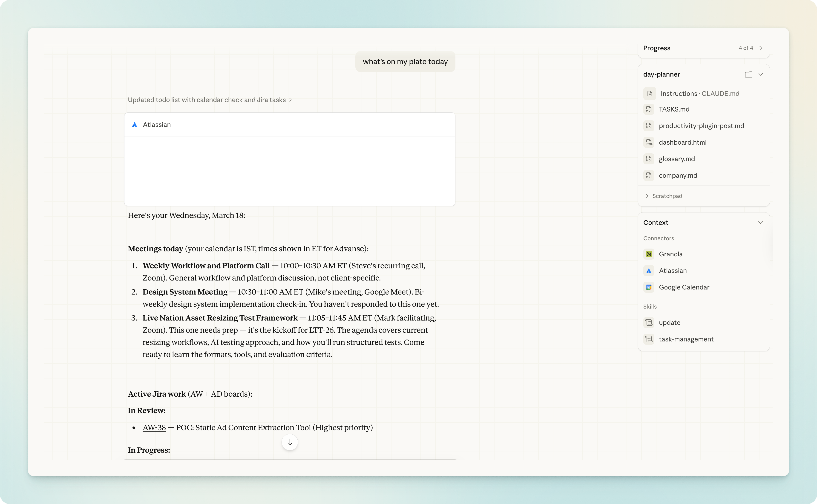The height and width of the screenshot is (504, 817).
Task: Click the Google Calendar connector icon
Action: (x=649, y=287)
